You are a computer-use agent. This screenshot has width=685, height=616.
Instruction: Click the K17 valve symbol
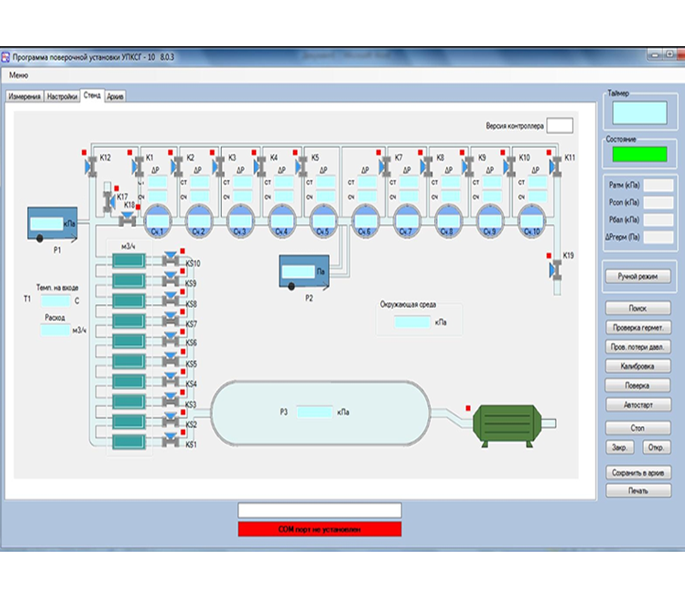[x=108, y=203]
